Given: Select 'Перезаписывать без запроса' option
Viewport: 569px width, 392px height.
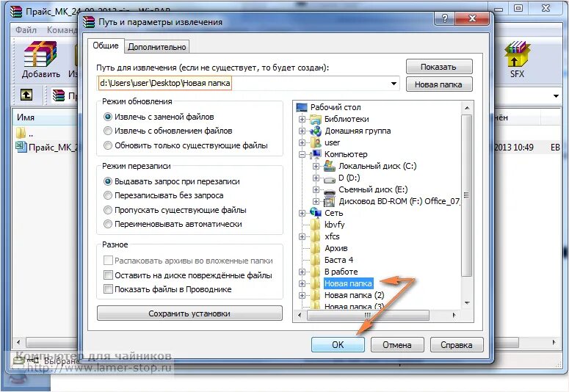Looking at the screenshot, I should coord(108,195).
